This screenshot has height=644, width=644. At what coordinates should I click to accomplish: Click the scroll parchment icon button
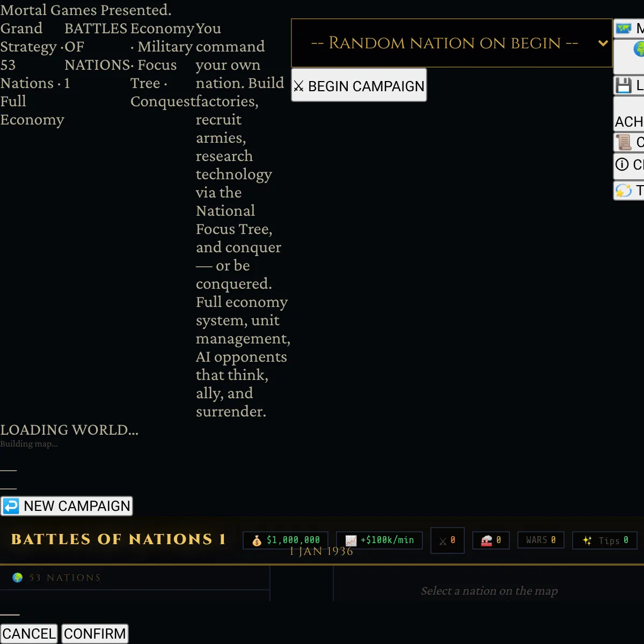629,142
